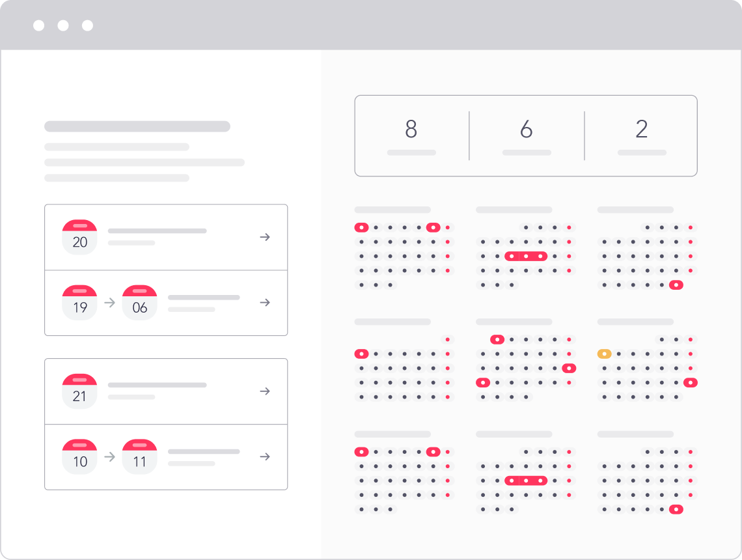742x560 pixels.
Task: Click the calendar icon showing 20
Action: click(79, 237)
